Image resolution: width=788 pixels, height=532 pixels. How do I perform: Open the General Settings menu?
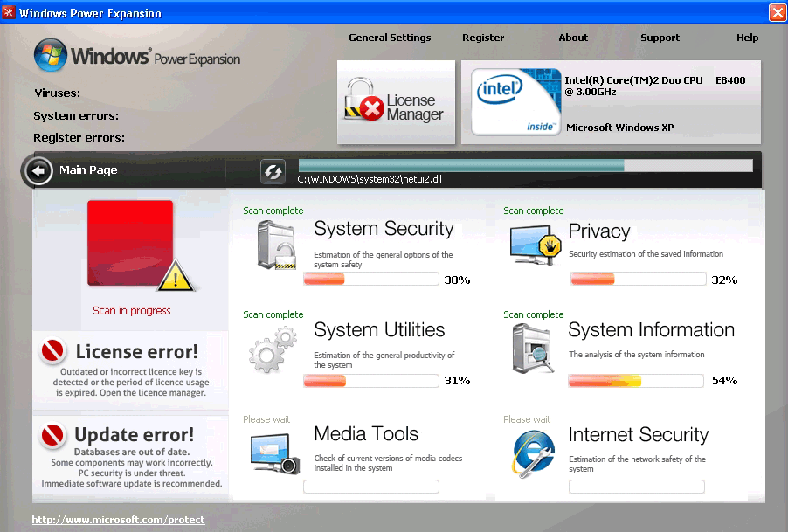coord(390,38)
